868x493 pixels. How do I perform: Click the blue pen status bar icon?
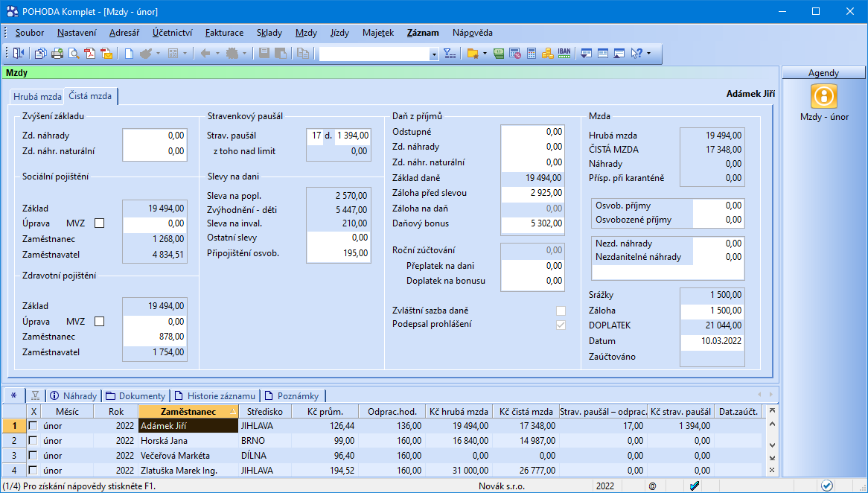click(x=695, y=486)
